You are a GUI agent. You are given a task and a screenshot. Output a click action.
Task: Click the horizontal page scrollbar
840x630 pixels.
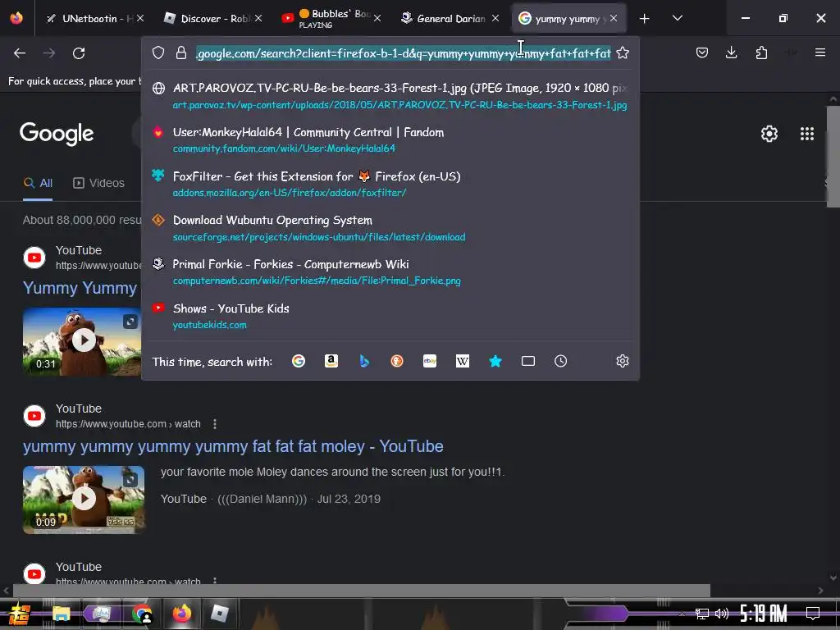tap(362, 591)
